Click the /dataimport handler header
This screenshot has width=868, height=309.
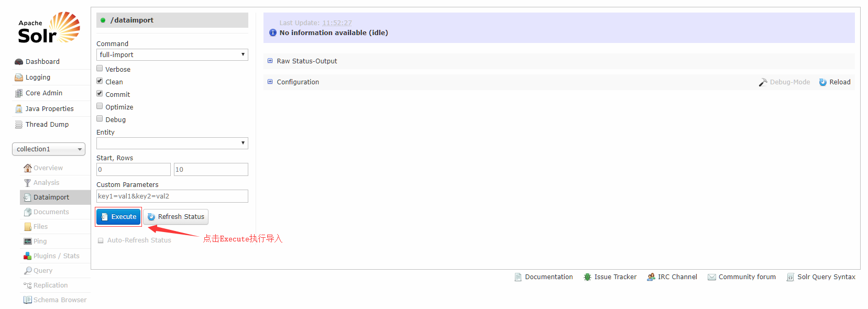pyautogui.click(x=172, y=20)
